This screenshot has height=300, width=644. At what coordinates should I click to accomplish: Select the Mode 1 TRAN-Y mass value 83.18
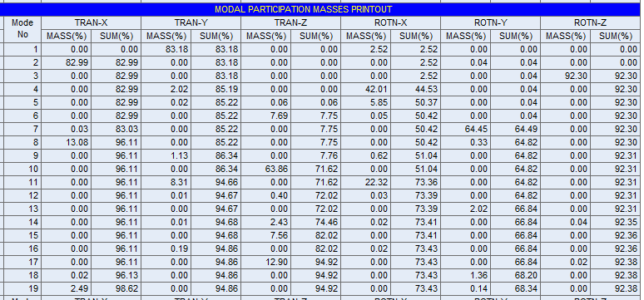166,50
